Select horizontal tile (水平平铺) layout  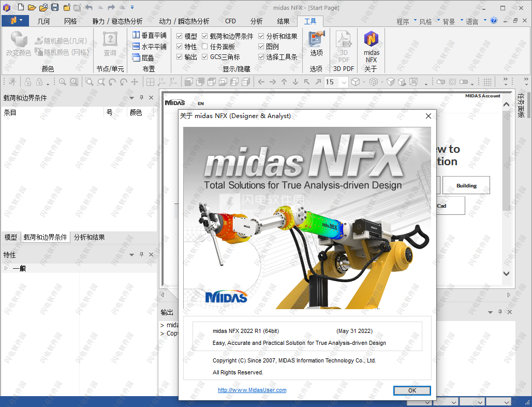tap(149, 47)
